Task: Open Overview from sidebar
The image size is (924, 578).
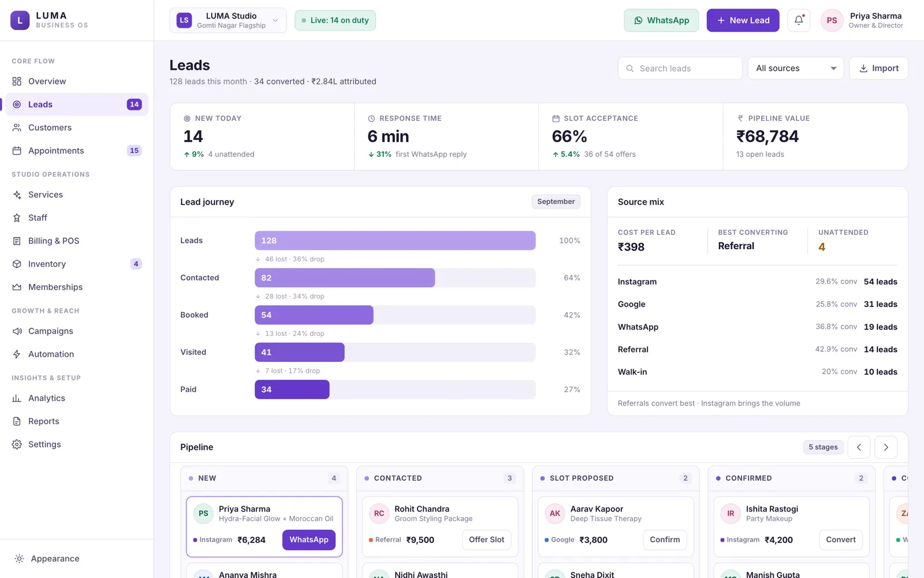Action: tap(77, 81)
